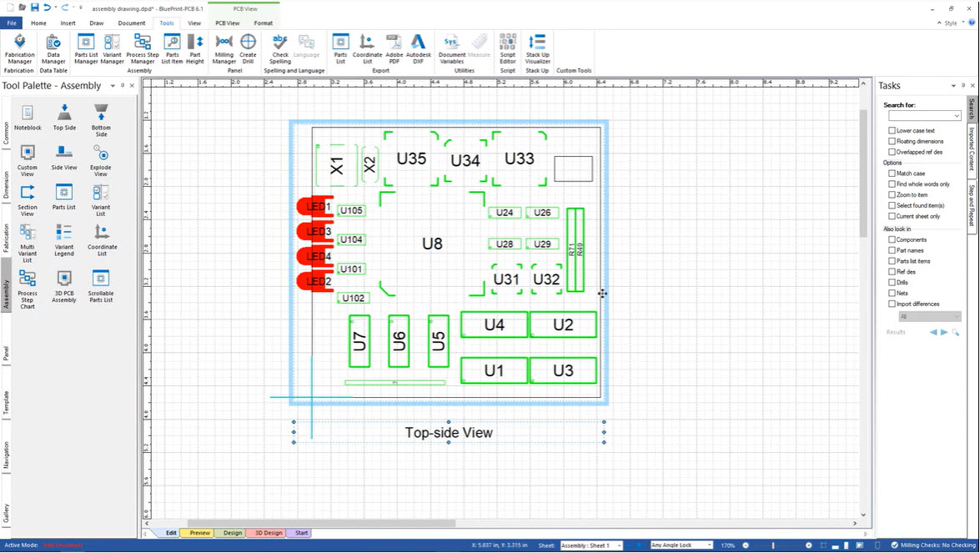Viewport: 980px width, 553px height.
Task: Open the Fabrication Manager
Action: [x=19, y=48]
